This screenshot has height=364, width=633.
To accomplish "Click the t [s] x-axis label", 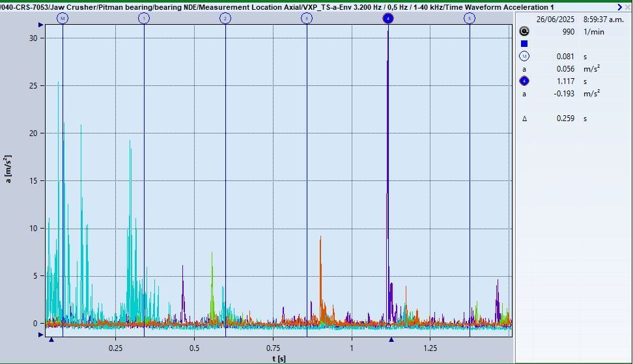I will pos(279,358).
